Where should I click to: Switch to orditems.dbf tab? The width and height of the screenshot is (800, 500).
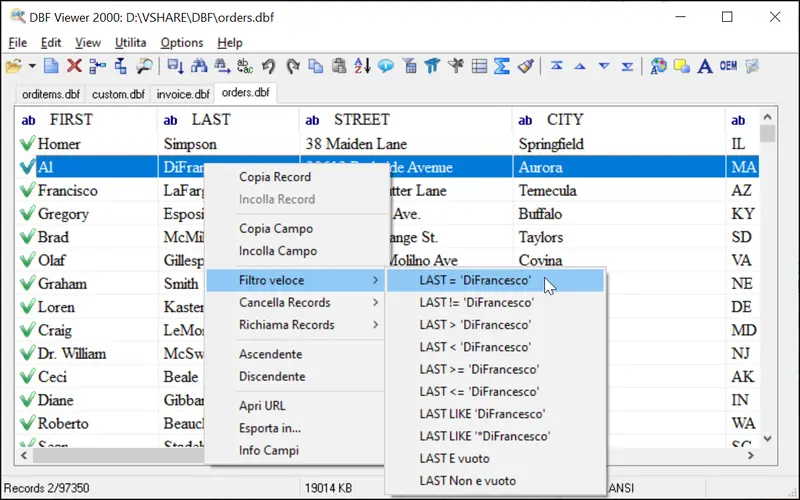51,94
